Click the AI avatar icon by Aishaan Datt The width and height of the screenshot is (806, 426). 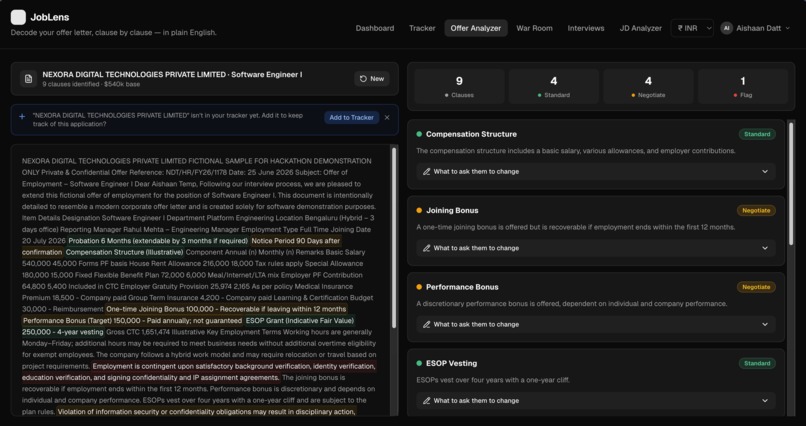[726, 28]
